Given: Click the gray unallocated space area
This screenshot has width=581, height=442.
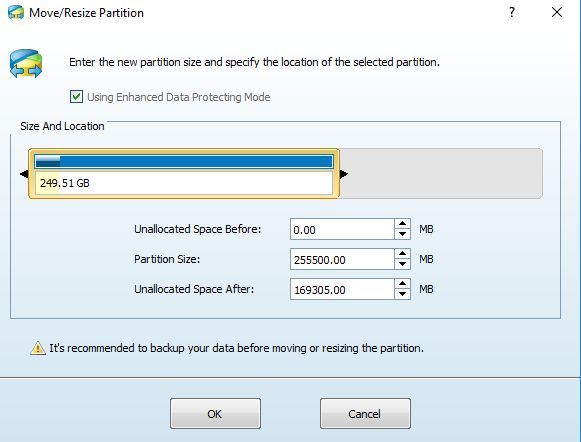Looking at the screenshot, I should (441, 174).
